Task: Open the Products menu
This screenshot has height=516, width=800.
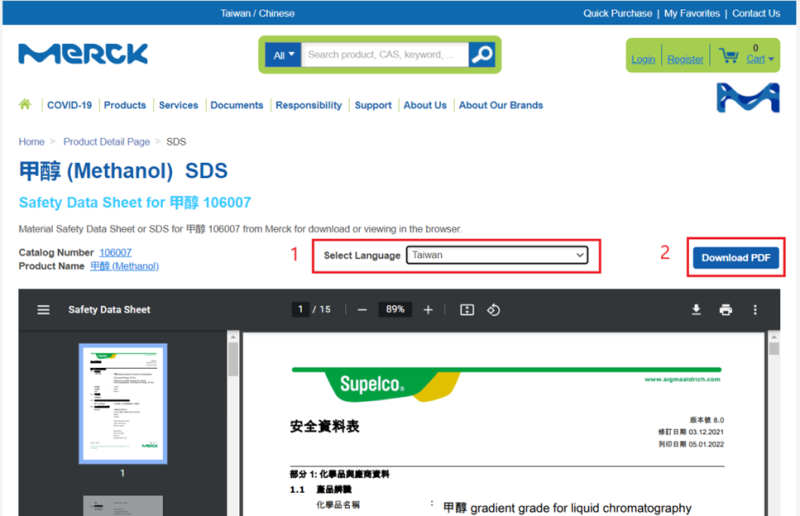Action: [125, 105]
